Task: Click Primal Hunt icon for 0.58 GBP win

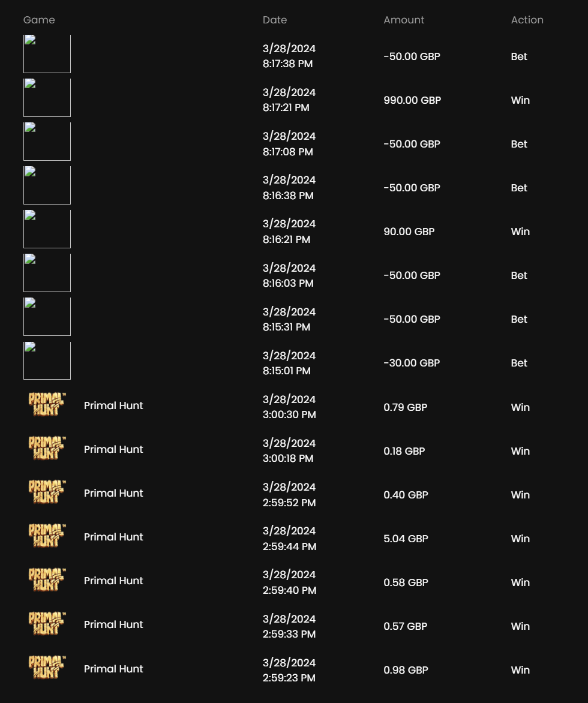Action: (47, 581)
